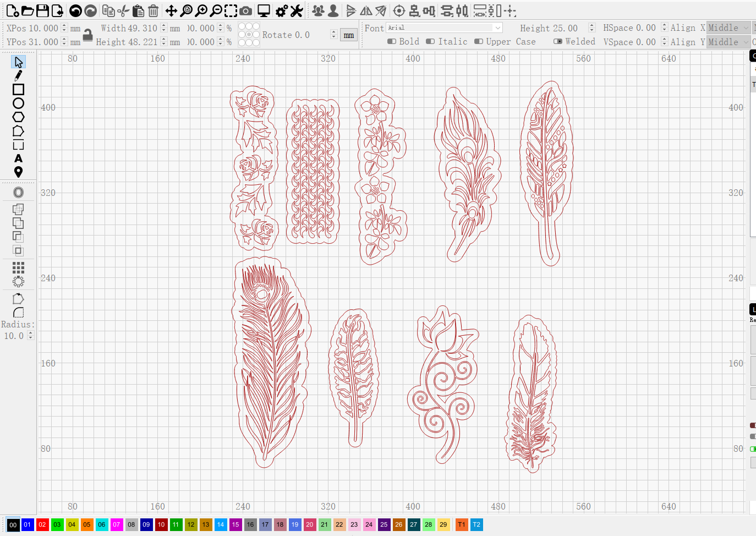
Task: Click the horizontal mirror flip icon
Action: click(365, 10)
